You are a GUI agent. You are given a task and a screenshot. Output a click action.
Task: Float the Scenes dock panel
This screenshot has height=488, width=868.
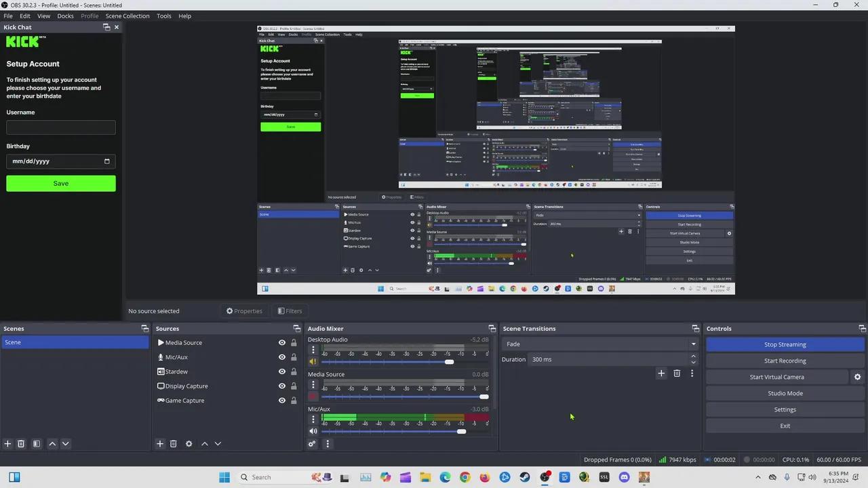click(x=144, y=329)
